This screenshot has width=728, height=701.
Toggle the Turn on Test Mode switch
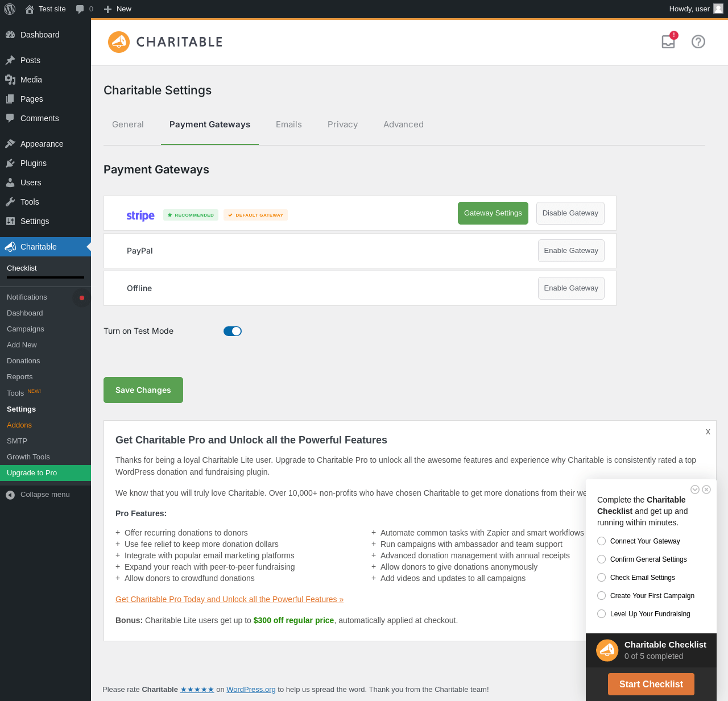click(x=233, y=331)
